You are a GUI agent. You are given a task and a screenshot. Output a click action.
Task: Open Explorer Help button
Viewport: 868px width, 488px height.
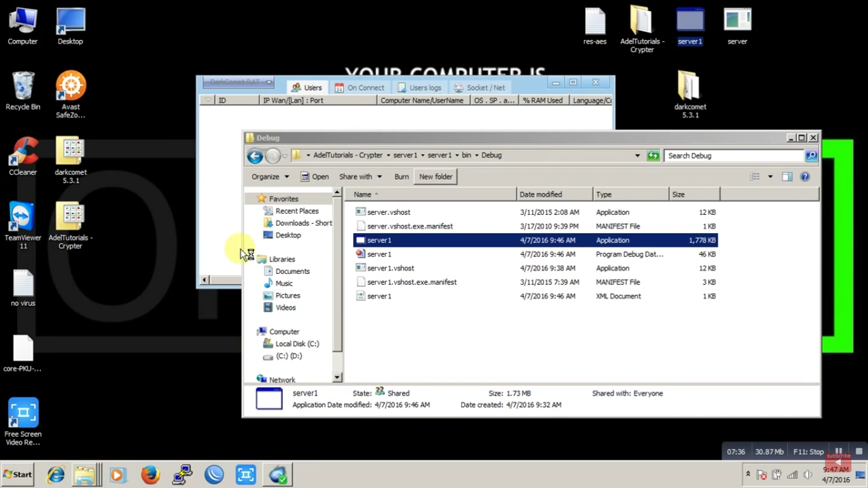click(x=805, y=177)
